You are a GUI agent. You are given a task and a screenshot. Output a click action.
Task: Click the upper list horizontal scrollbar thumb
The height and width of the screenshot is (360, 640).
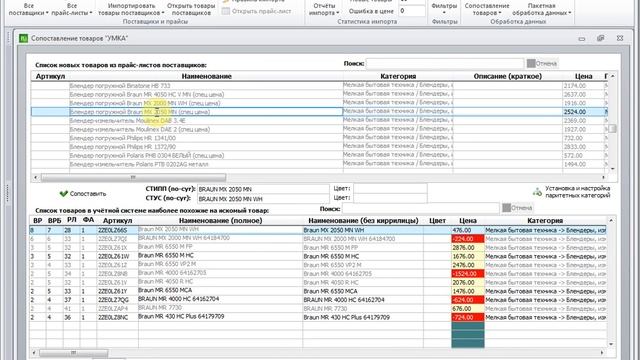(x=133, y=177)
